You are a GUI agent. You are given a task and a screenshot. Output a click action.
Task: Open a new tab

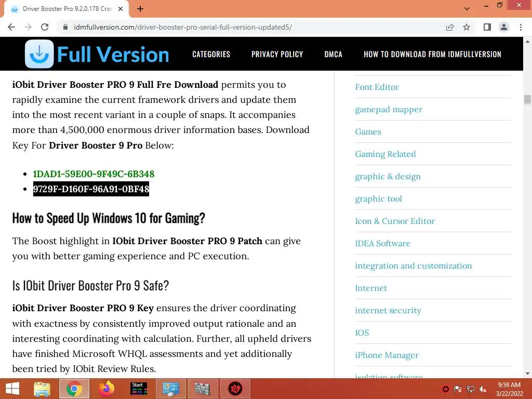(140, 9)
